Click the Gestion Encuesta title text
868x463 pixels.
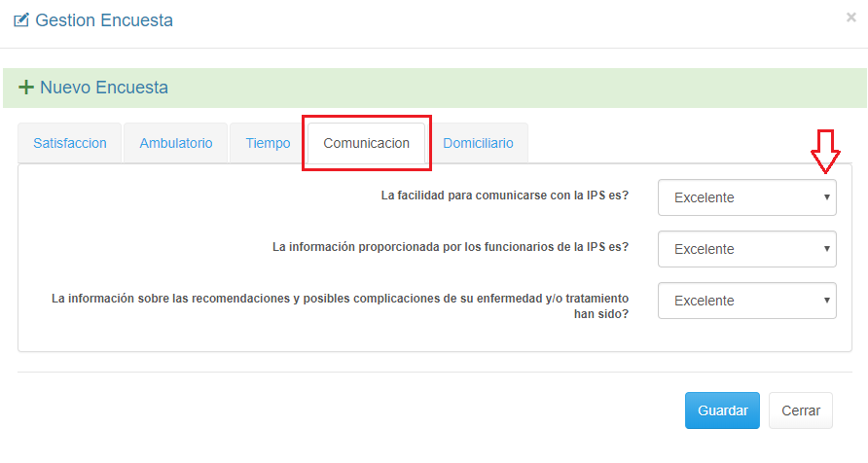[x=104, y=19]
